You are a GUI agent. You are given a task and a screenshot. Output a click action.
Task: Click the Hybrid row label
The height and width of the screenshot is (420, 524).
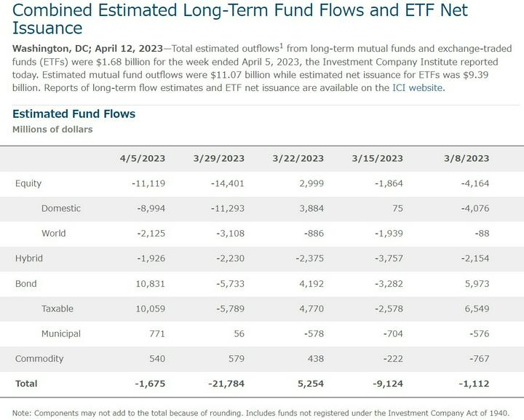[x=29, y=258]
